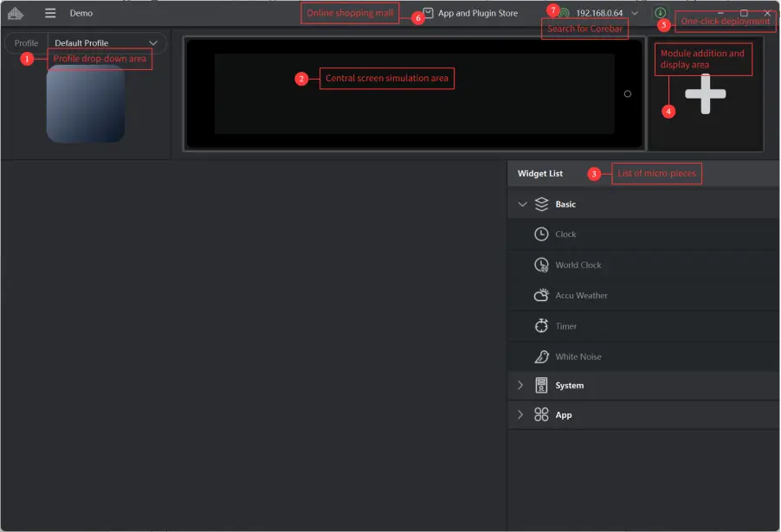Screen dimensions: 781x532
Task: Click the store bag icon
Action: [x=428, y=13]
